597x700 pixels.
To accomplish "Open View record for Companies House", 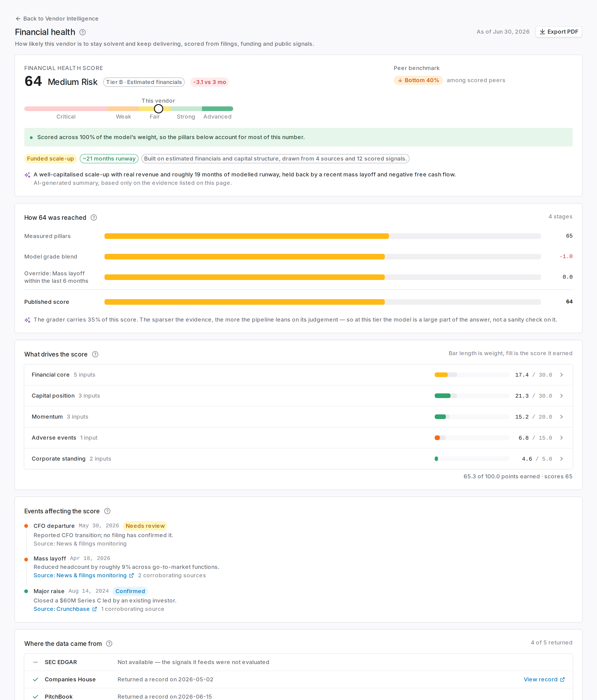I will point(544,679).
